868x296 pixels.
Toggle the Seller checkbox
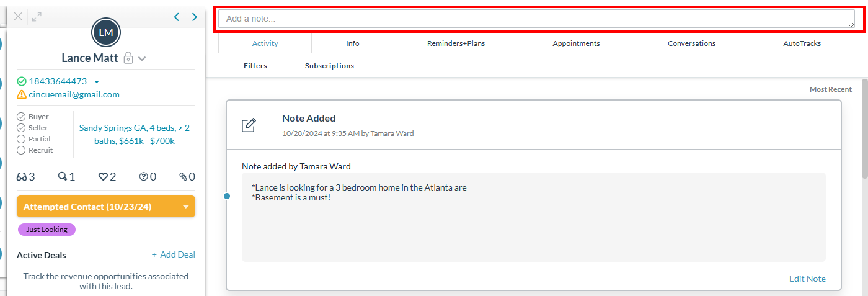21,128
